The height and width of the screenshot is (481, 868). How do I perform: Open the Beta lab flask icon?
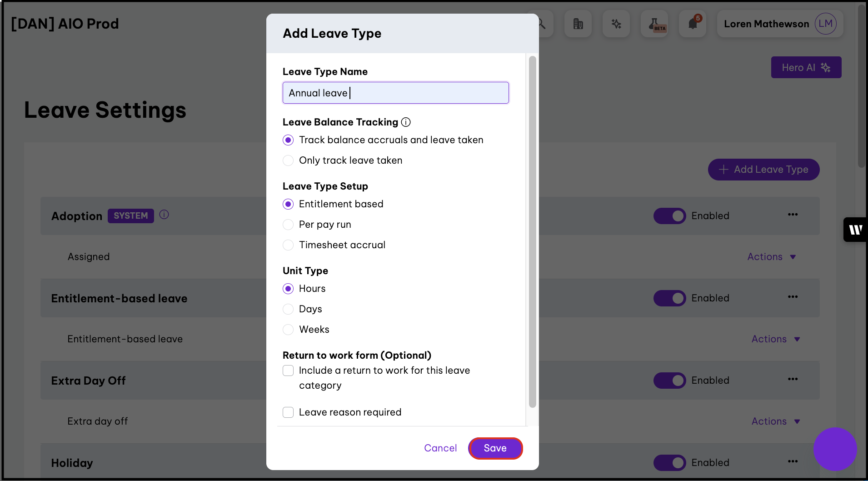tap(654, 24)
